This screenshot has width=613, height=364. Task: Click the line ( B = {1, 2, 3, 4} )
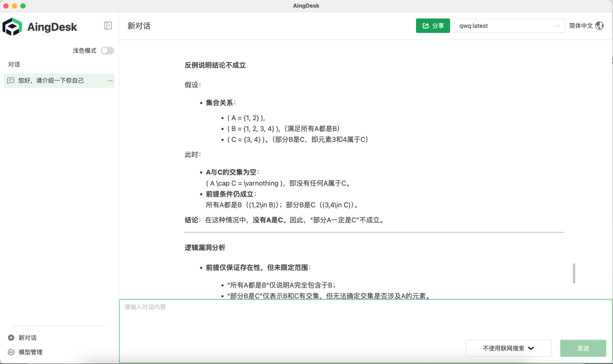point(283,129)
